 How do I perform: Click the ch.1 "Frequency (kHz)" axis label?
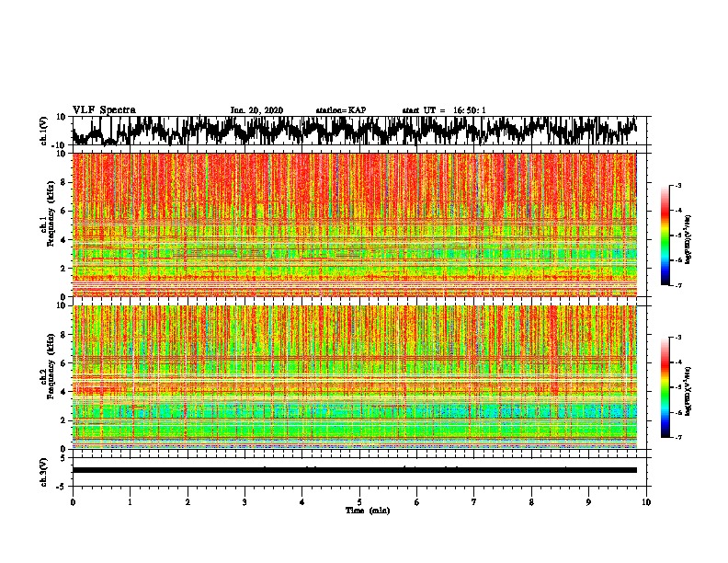point(51,213)
